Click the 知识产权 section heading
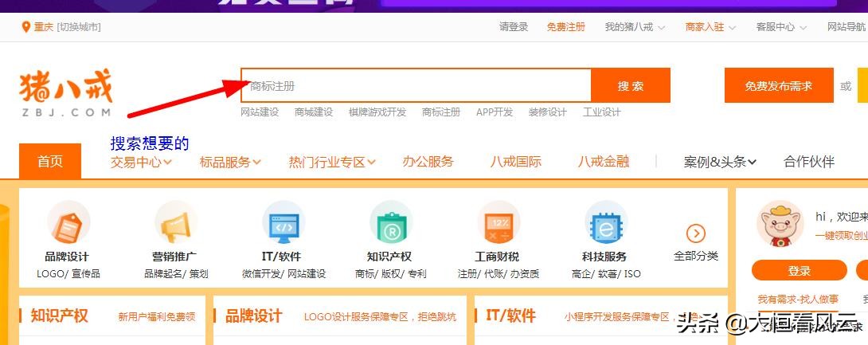This screenshot has height=345, width=868. click(59, 316)
